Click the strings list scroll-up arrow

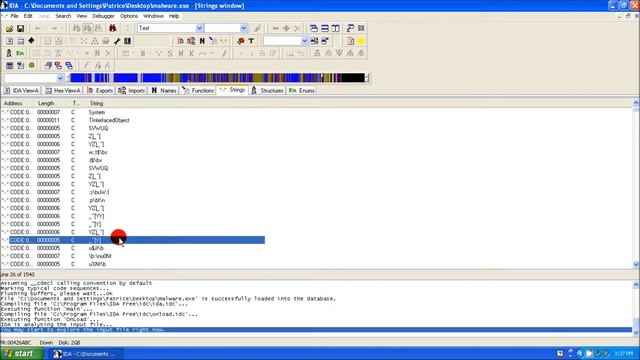636,104
